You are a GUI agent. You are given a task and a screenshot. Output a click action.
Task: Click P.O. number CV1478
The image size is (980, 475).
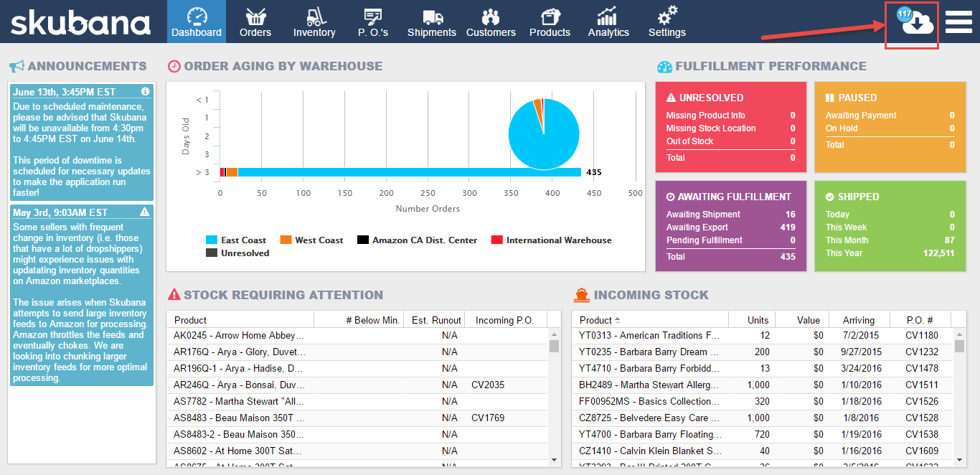click(x=922, y=368)
